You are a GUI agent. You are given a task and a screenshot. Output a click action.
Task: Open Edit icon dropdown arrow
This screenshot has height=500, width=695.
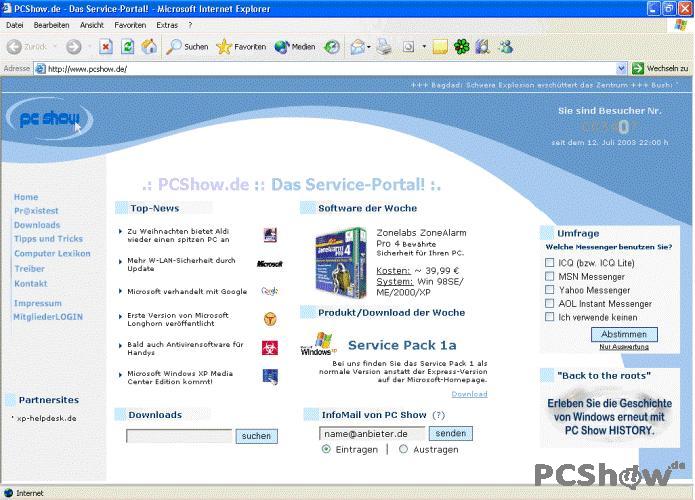[x=424, y=47]
